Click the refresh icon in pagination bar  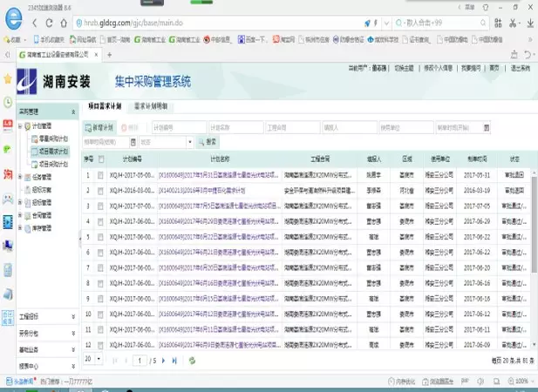coord(192,360)
